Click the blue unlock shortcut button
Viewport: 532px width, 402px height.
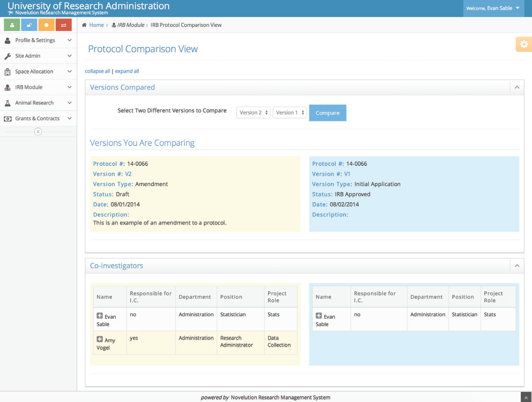[29, 25]
